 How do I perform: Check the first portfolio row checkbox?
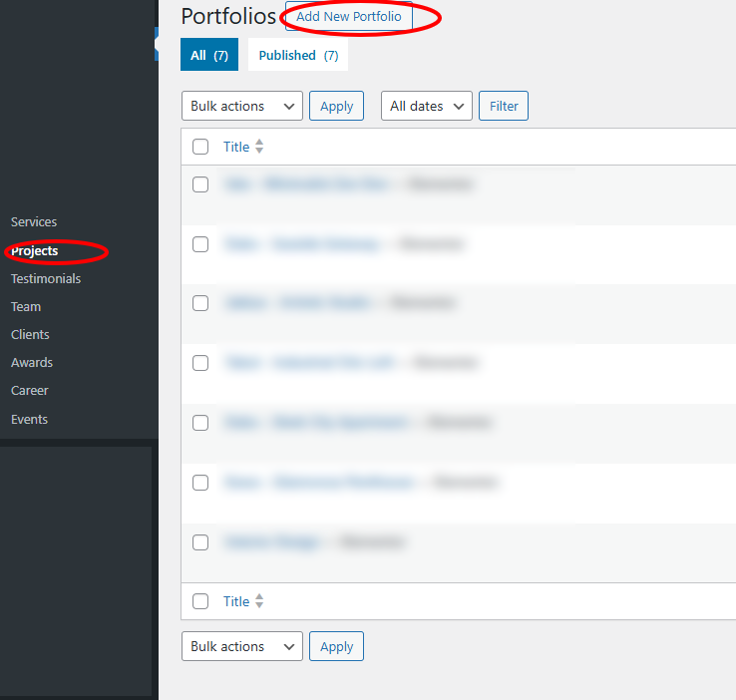200,184
